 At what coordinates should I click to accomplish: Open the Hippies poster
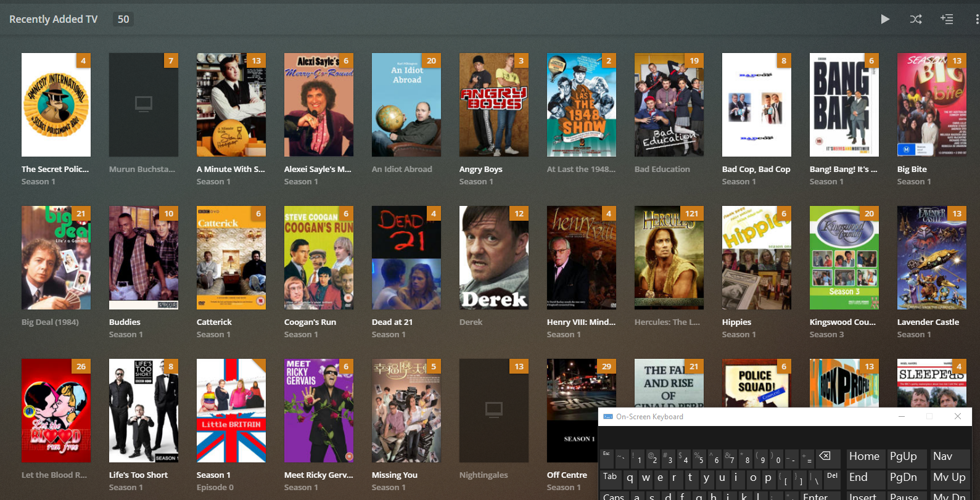(757, 258)
